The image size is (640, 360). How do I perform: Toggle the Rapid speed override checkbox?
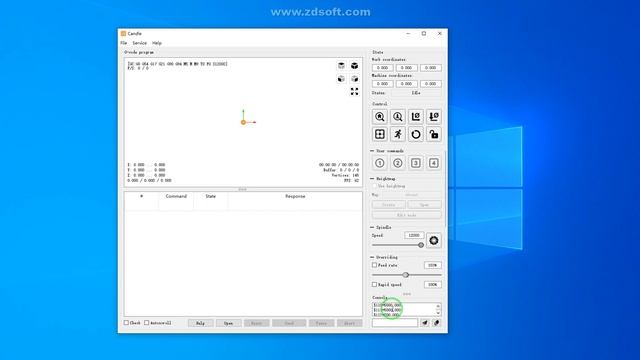click(x=374, y=284)
